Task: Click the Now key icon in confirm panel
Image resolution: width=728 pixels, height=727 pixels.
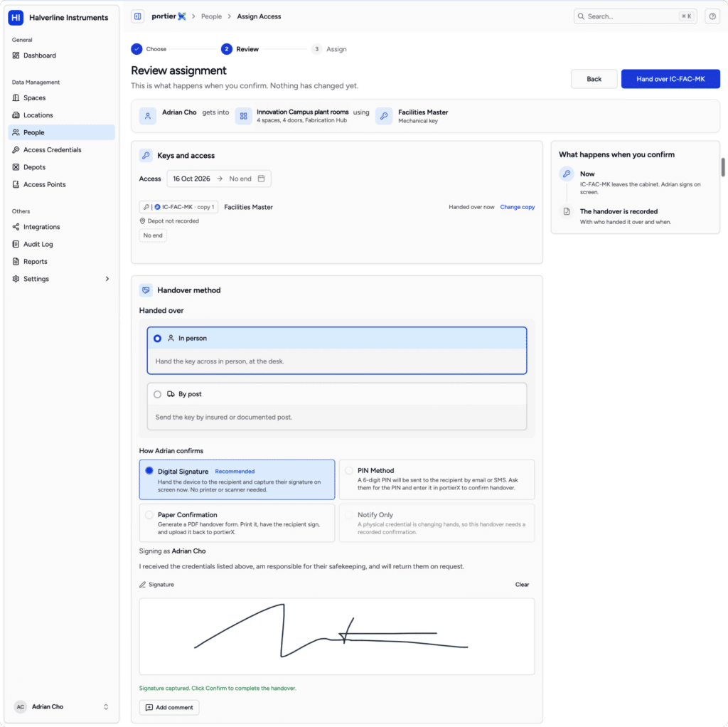Action: click(567, 174)
